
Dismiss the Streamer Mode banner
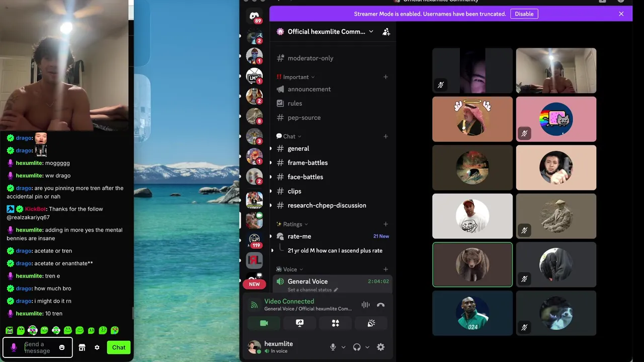[621, 14]
